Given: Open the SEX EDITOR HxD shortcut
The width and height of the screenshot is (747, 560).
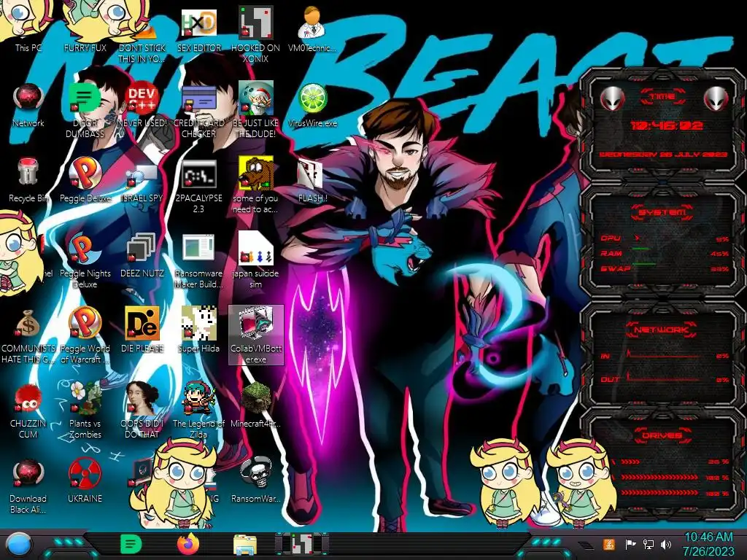Looking at the screenshot, I should click(198, 28).
